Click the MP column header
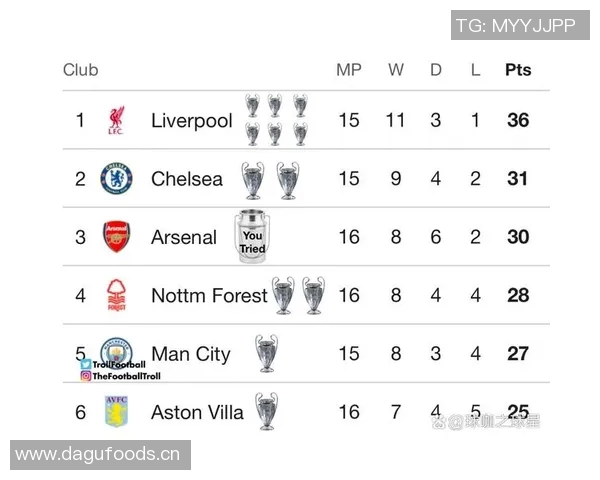Image resolution: width=600 pixels, height=480 pixels. coord(348,70)
